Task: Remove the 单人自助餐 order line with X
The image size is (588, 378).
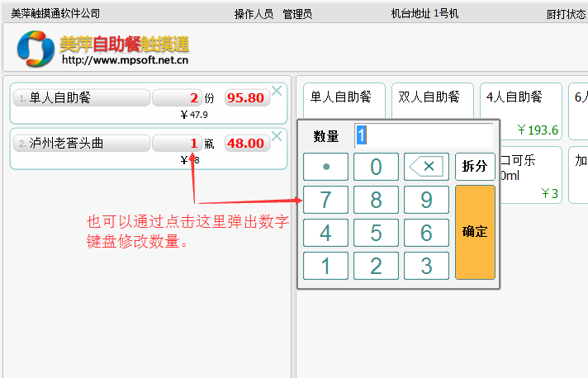Action: (x=277, y=91)
